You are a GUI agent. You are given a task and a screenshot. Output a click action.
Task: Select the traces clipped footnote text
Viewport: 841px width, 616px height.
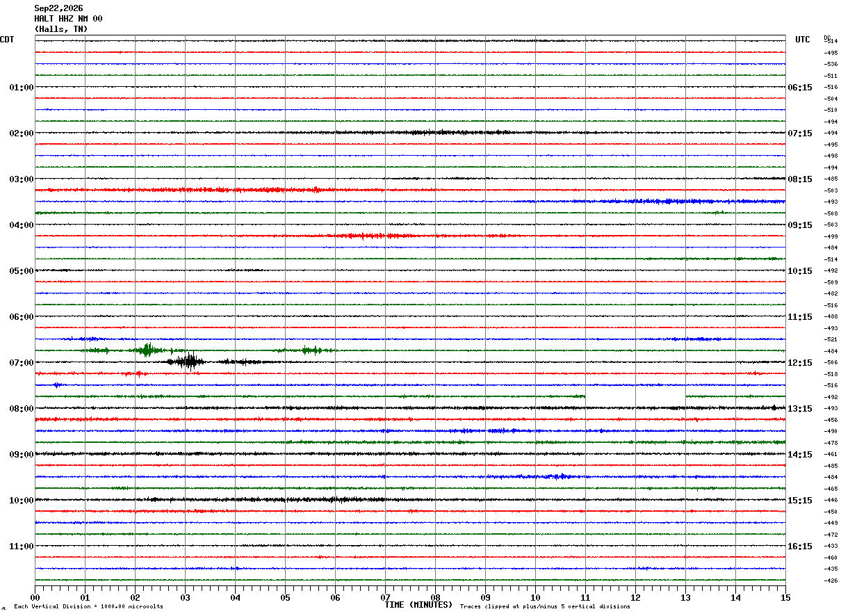[x=545, y=607]
